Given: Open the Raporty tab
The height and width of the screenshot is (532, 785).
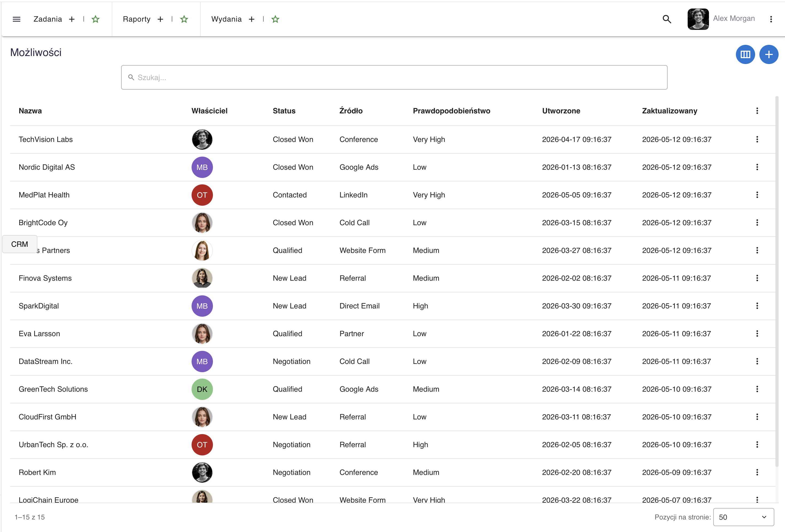Looking at the screenshot, I should pos(136,19).
